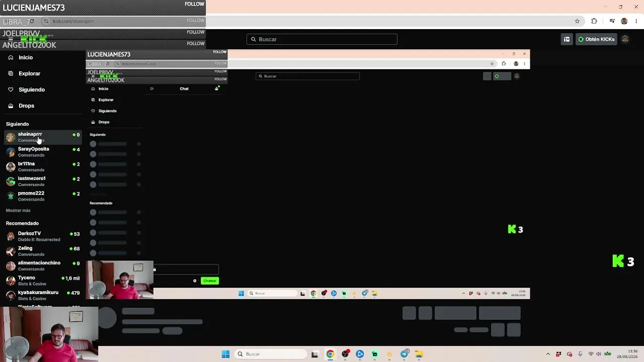Open the Kick user profile avatar
644x362 pixels.
(x=625, y=39)
